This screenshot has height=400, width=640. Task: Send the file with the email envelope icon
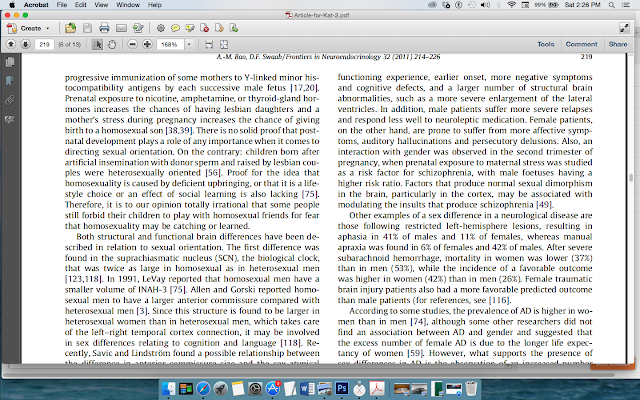[x=121, y=28]
